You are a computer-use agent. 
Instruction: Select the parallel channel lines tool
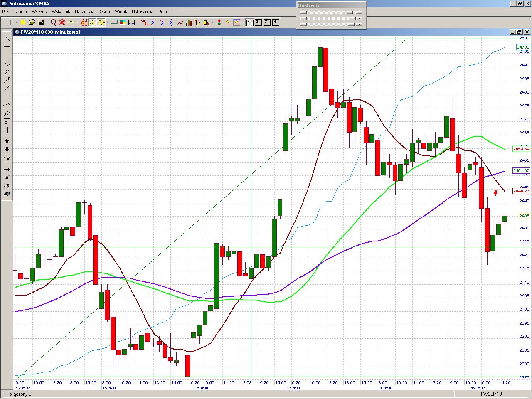[7, 63]
